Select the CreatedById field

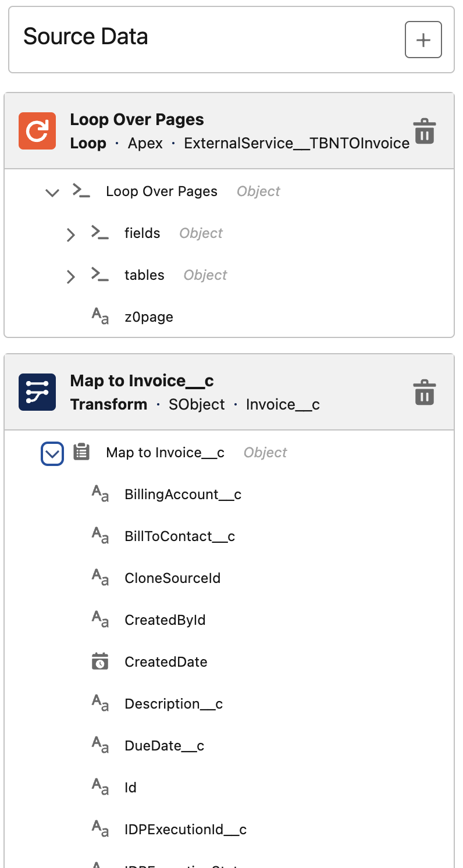(x=165, y=620)
